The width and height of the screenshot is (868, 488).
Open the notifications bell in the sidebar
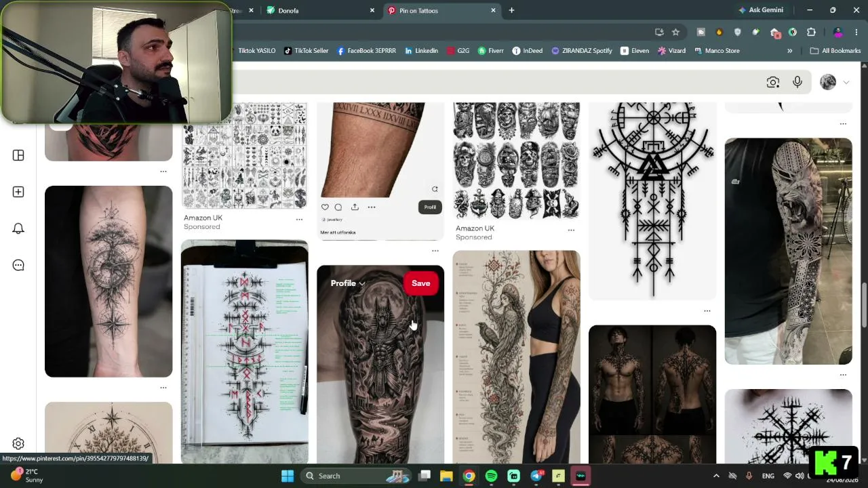18,228
